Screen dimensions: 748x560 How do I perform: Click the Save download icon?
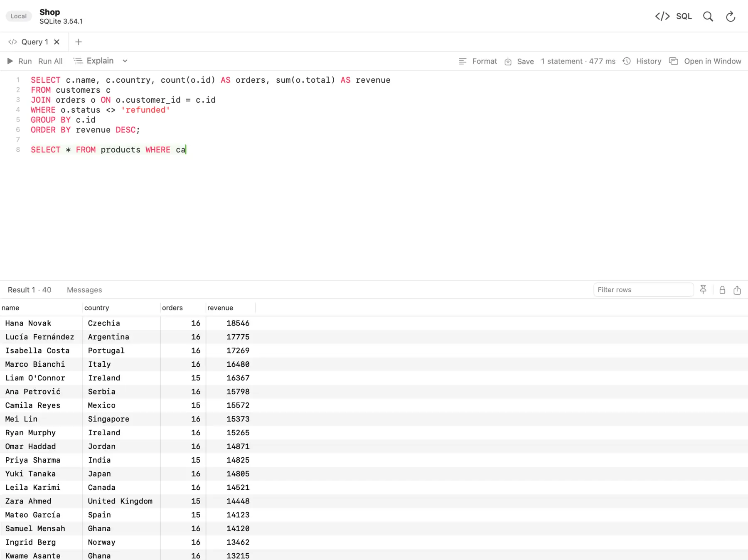pos(508,62)
